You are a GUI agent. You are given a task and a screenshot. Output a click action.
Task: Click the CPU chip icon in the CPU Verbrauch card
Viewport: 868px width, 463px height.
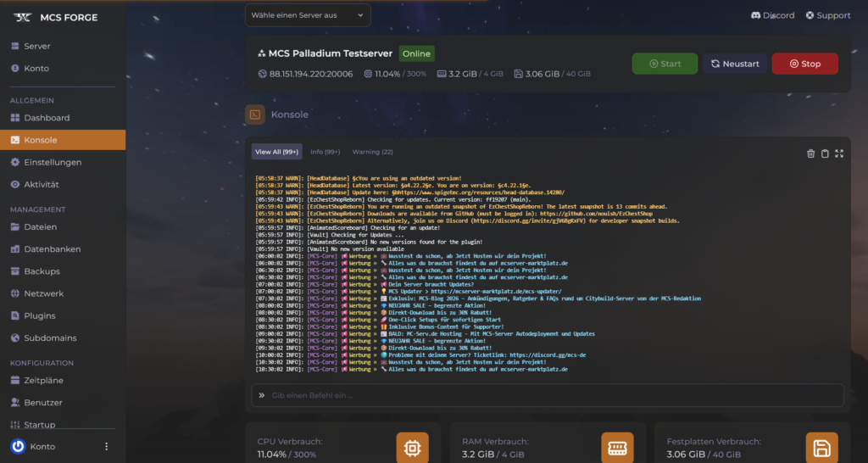pos(413,448)
